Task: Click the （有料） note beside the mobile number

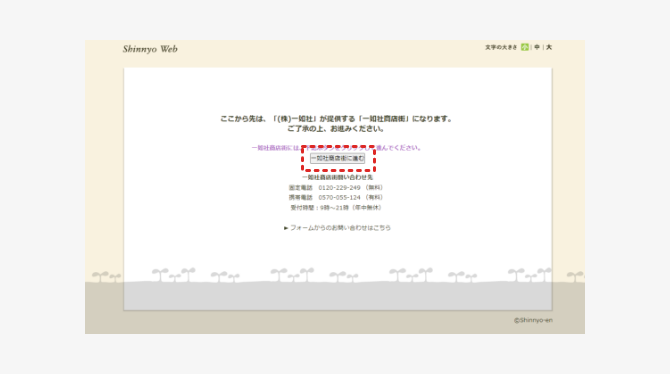Action: pos(374,197)
